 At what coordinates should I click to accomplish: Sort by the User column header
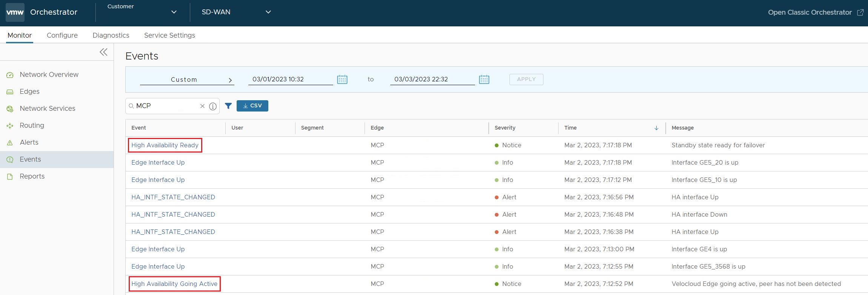tap(237, 128)
